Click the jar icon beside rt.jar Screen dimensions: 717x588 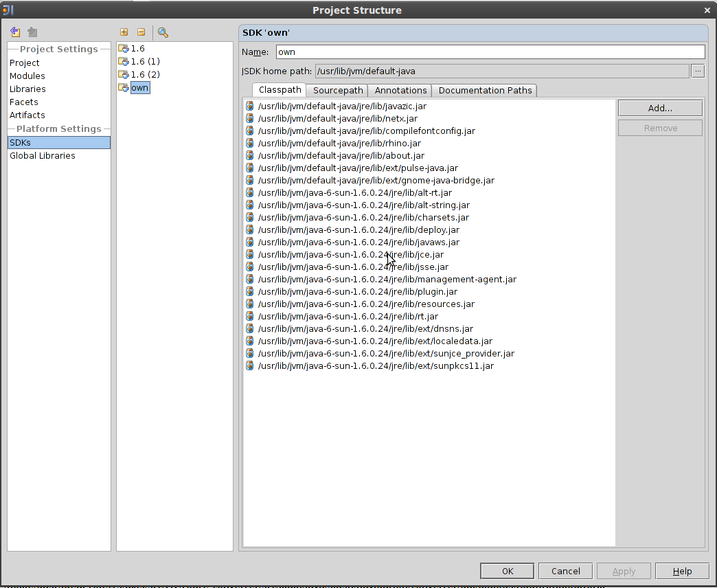(250, 317)
